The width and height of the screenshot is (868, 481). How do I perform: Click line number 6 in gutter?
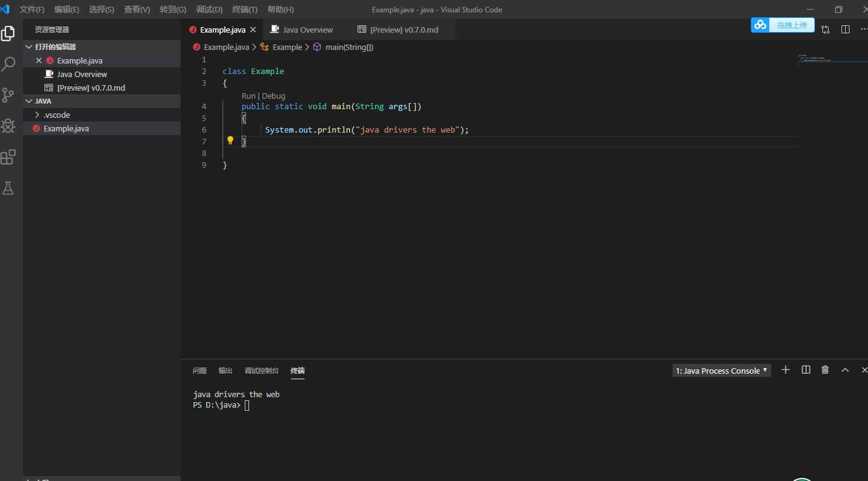[x=204, y=130]
